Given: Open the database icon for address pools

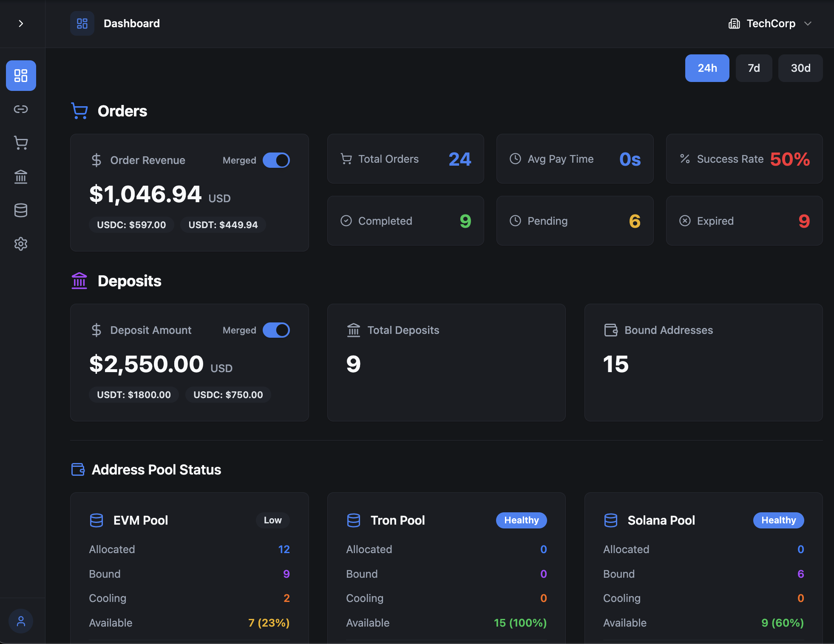Looking at the screenshot, I should (20, 210).
